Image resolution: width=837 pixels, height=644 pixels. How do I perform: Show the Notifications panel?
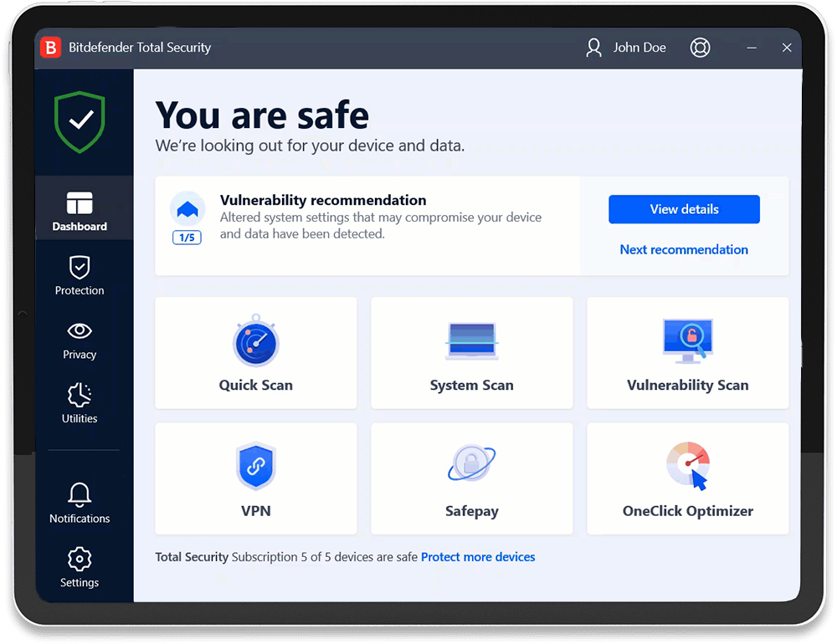pos(80,503)
